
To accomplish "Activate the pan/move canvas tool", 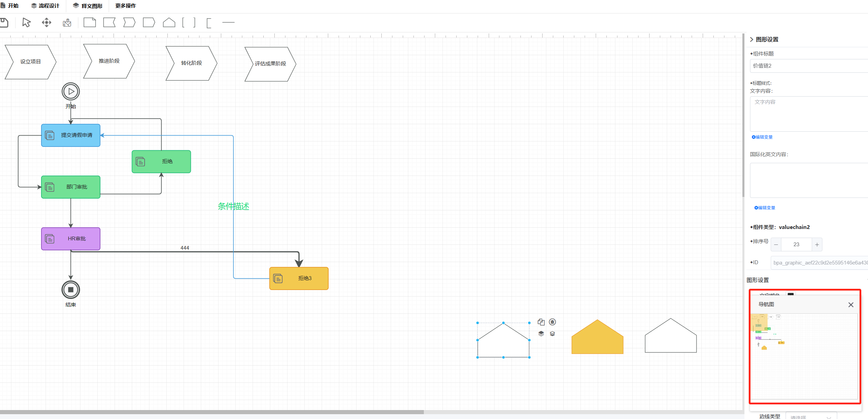I will 47,23.
